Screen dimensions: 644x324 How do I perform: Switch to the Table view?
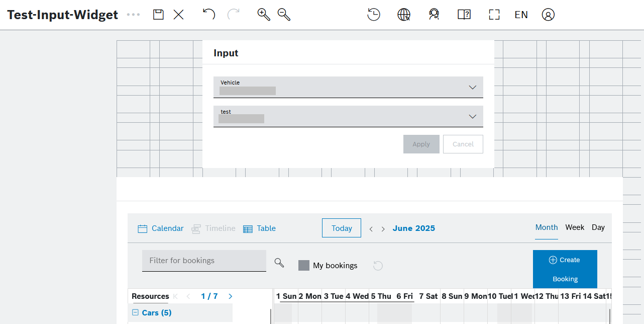[259, 228]
